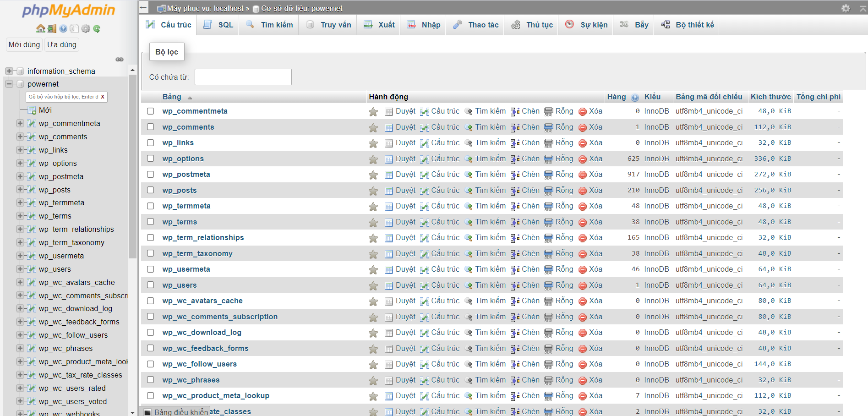Click the green reload navigation icon
This screenshot has height=416, width=868.
(97, 28)
